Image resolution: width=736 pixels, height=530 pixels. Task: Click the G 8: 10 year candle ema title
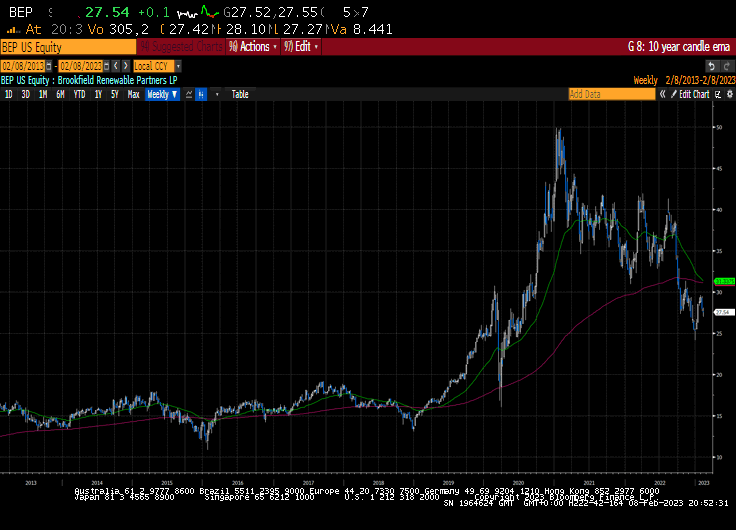679,46
